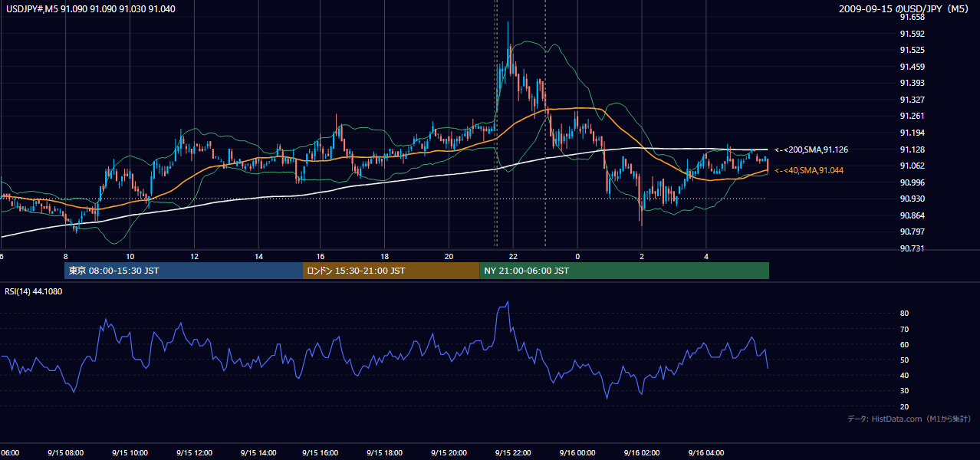Select the NY 21:00-06:00 JST session bar
This screenshot has height=460, width=980.
624,271
